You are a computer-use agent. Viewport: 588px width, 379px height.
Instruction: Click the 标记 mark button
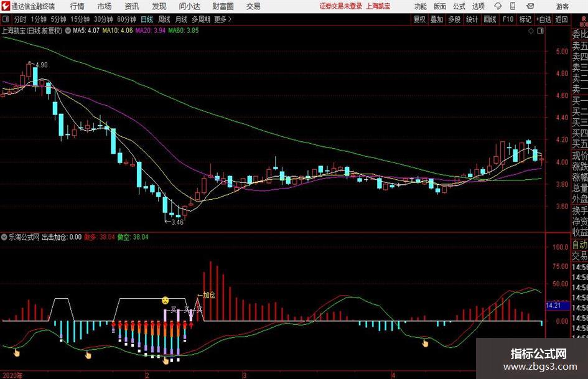point(525,19)
